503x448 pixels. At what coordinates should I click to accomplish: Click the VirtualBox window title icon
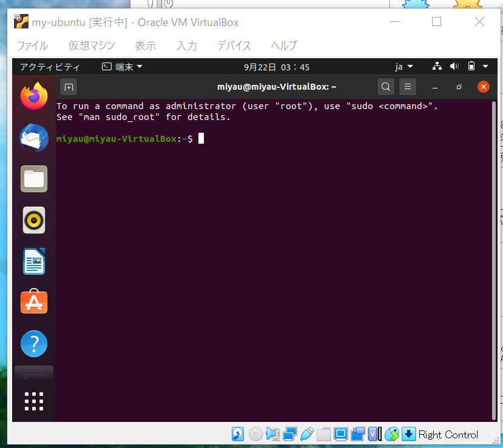[x=21, y=21]
